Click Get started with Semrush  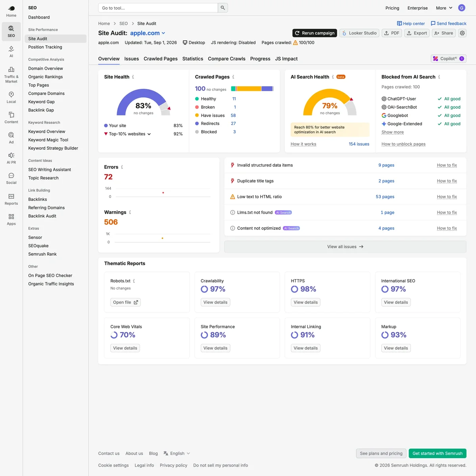click(x=438, y=453)
